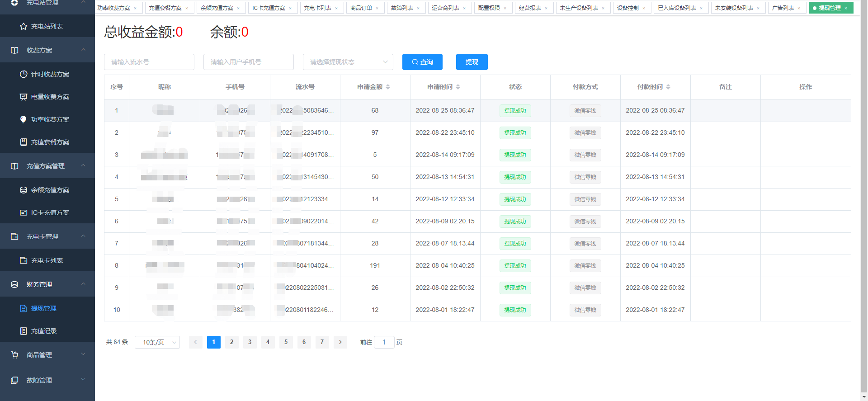
Task: Collapse the 收费方案 menu chevron
Action: click(83, 49)
